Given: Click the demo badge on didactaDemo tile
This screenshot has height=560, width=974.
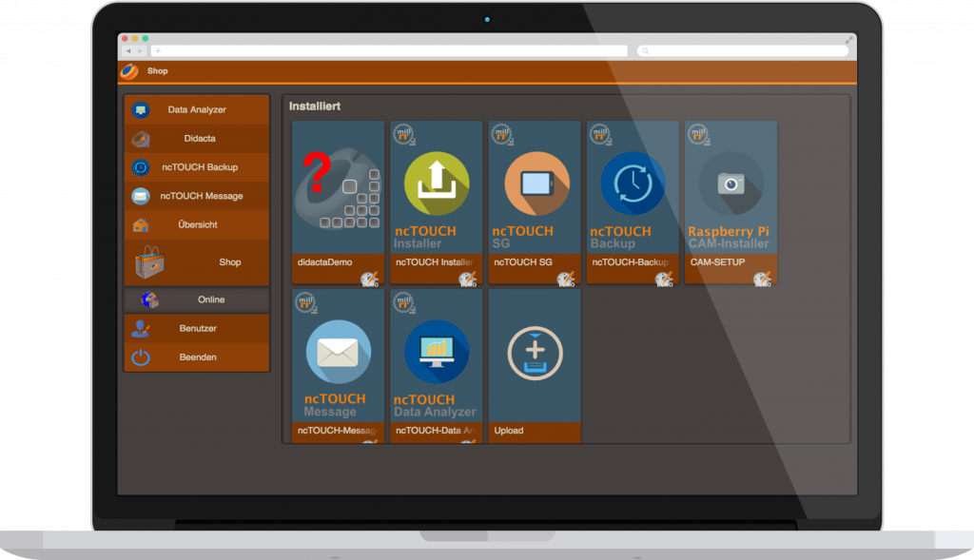Looking at the screenshot, I should tap(370, 280).
